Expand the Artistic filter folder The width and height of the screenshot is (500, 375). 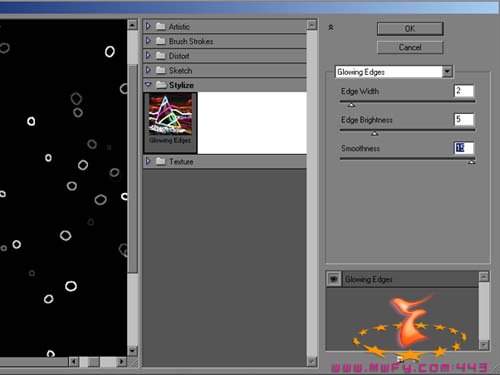(x=148, y=26)
